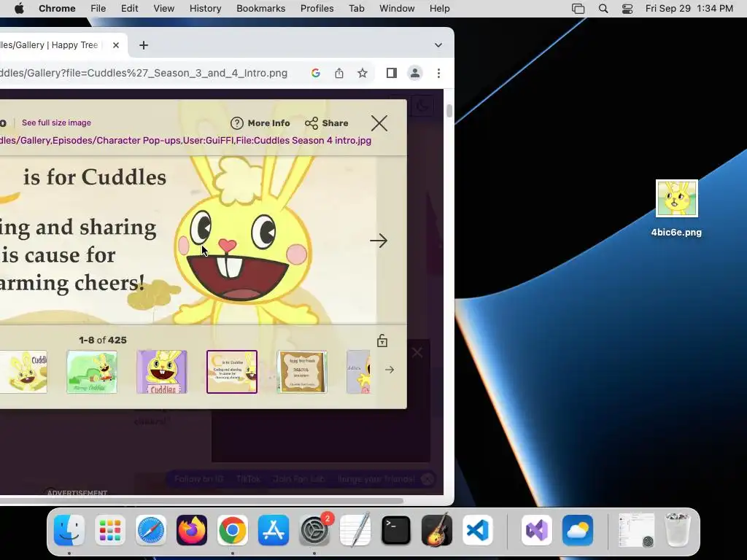Image resolution: width=747 pixels, height=560 pixels.
Task: Open the User:GuiFFI link
Action: pyautogui.click(x=209, y=141)
